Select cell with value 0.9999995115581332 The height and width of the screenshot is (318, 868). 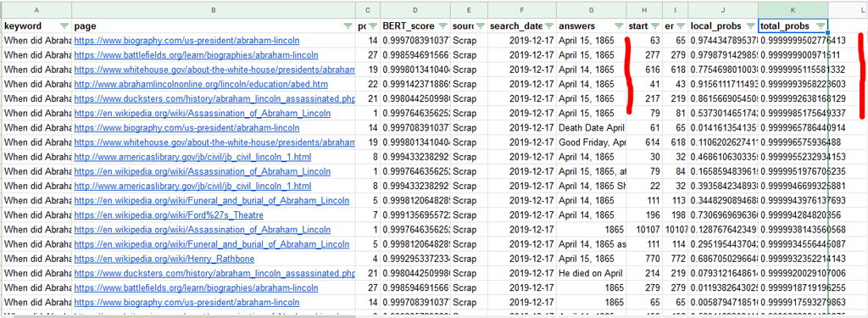coord(793,70)
